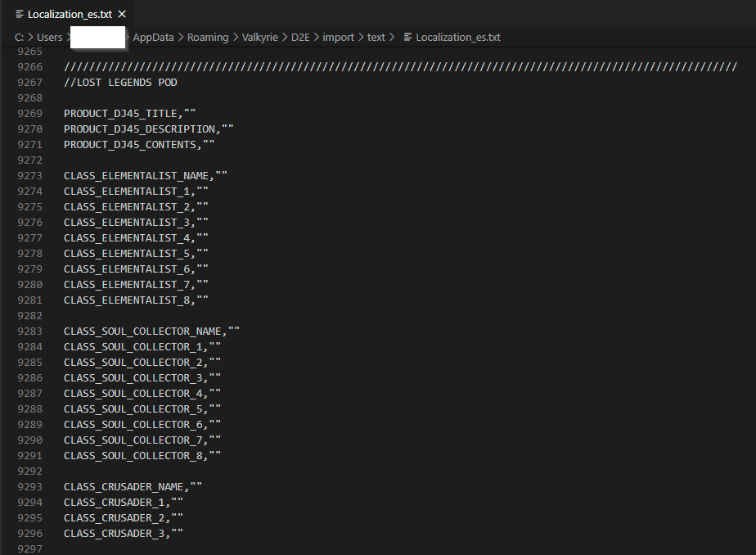This screenshot has height=555, width=756.
Task: Open the D2E breadcrumb folder
Action: click(x=300, y=37)
